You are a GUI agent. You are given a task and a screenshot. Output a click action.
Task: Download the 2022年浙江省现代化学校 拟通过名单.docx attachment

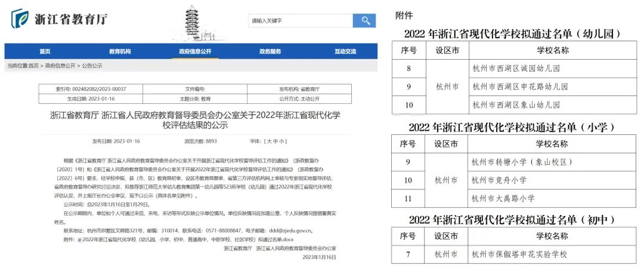click(188, 239)
